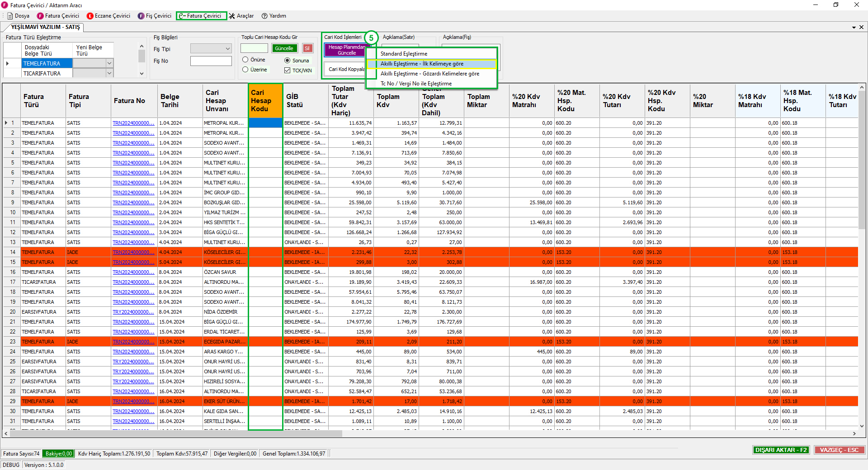This screenshot has width=868, height=470.
Task: Choose Akıllı Eşleştirme - İlk Kelimeye göre
Action: point(421,64)
